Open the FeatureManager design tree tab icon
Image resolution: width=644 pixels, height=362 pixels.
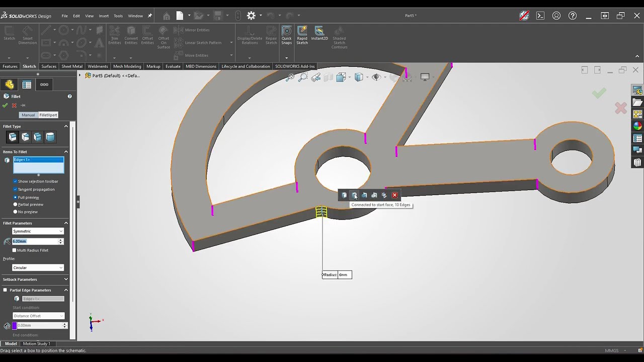point(10,84)
